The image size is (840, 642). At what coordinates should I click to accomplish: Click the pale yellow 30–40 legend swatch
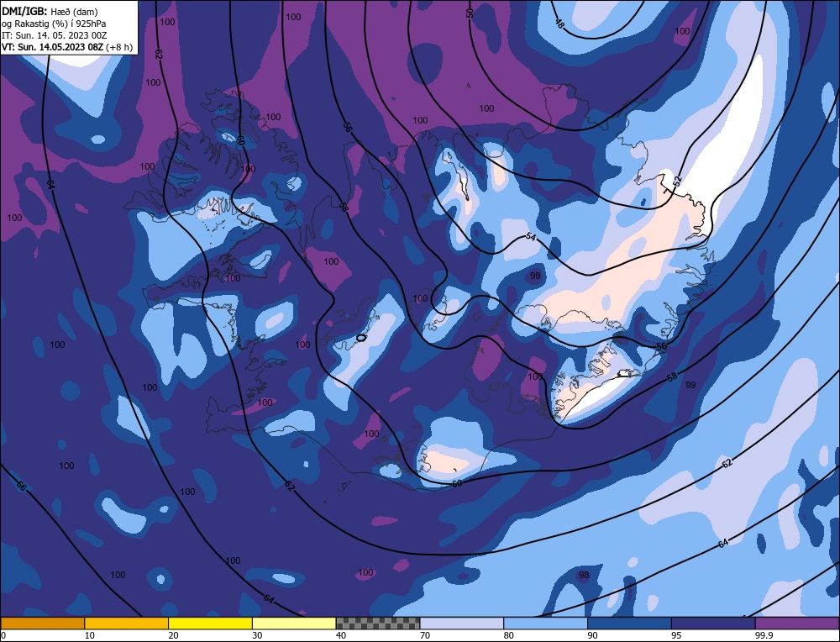click(x=294, y=624)
